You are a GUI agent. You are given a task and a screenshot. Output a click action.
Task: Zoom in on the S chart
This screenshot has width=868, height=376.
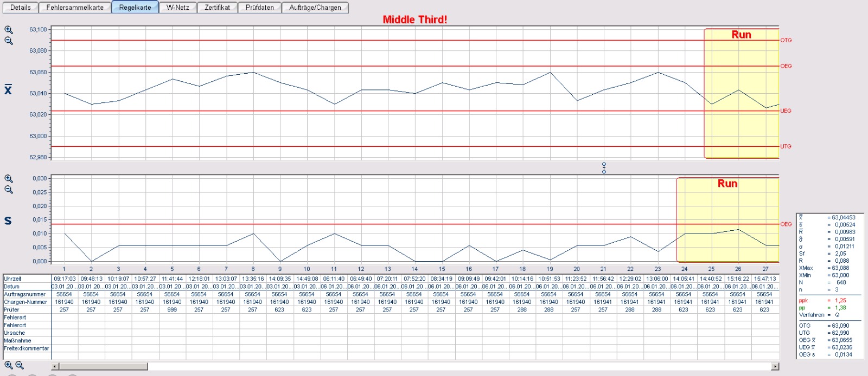click(x=9, y=179)
